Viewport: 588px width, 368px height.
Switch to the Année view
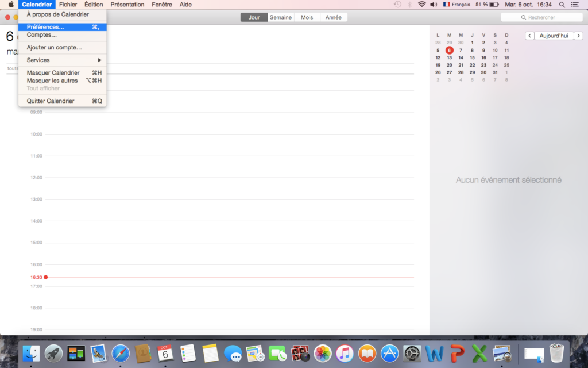333,17
